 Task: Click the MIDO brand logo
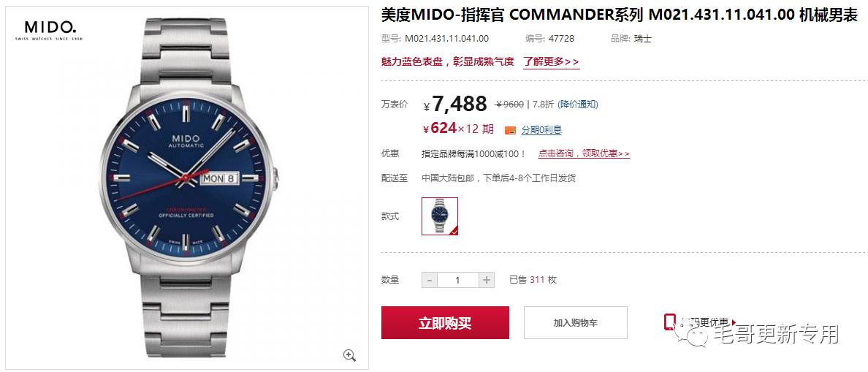click(49, 30)
